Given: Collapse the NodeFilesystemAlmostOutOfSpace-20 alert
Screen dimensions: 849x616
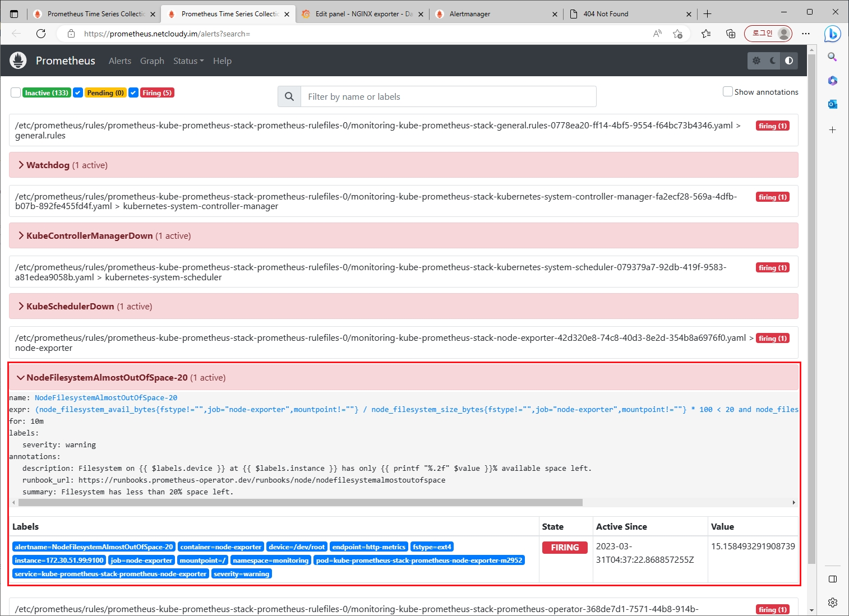Looking at the screenshot, I should [x=403, y=377].
